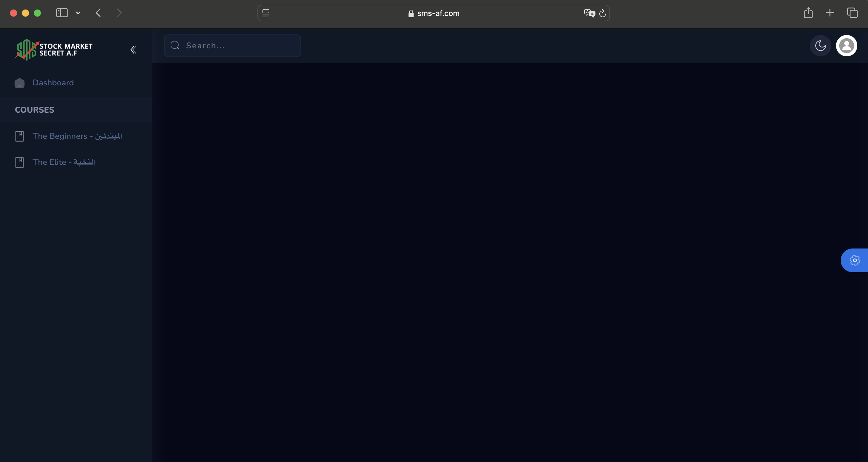
Task: Click The Beginners course book icon
Action: tap(19, 136)
